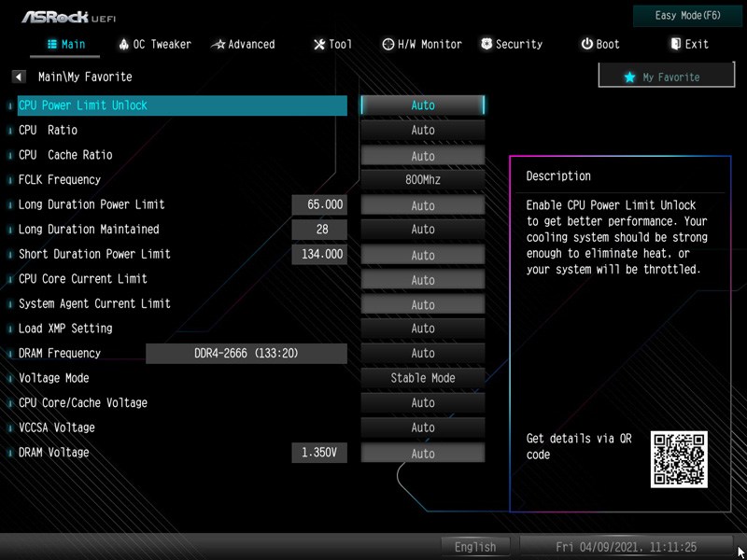Open the Tool tab
This screenshot has height=560, width=747.
(333, 45)
